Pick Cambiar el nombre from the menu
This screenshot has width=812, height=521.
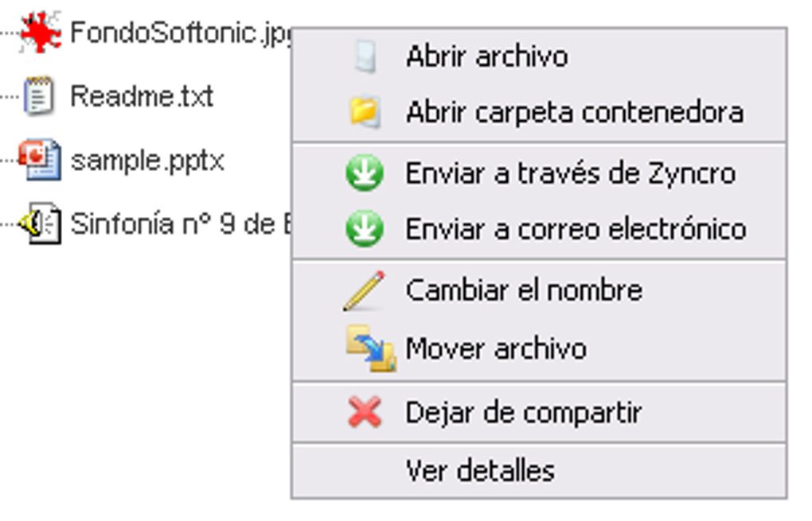[x=524, y=290]
